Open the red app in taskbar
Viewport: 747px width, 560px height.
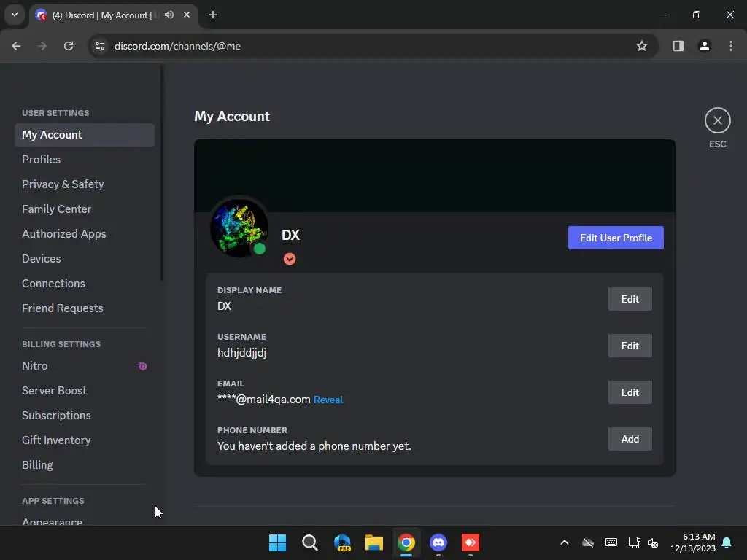[471, 542]
